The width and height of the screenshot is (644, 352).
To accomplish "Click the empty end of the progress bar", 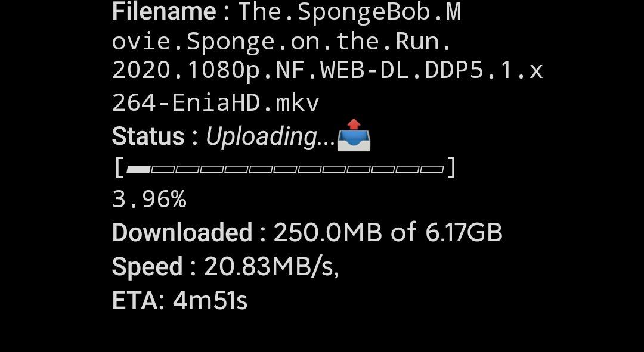I will [432, 169].
